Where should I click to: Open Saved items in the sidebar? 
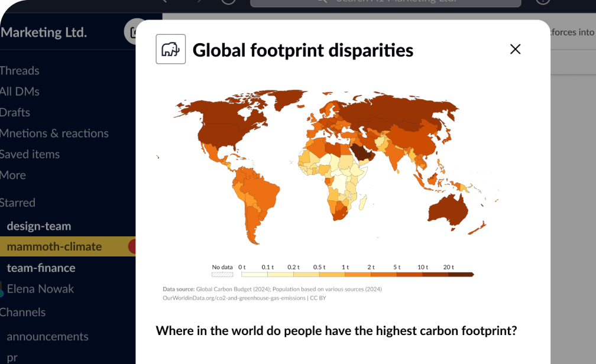click(30, 154)
